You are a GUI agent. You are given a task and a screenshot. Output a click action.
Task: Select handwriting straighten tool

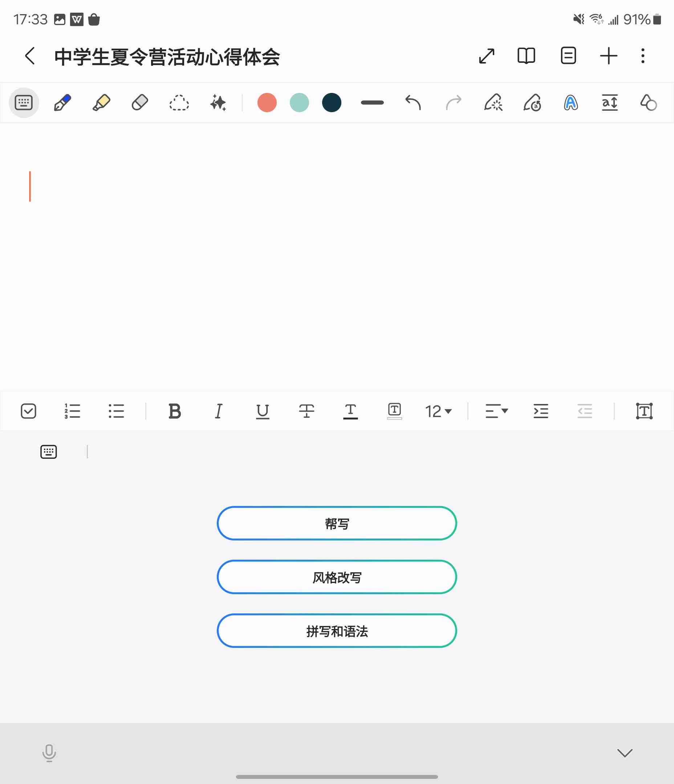tap(494, 103)
